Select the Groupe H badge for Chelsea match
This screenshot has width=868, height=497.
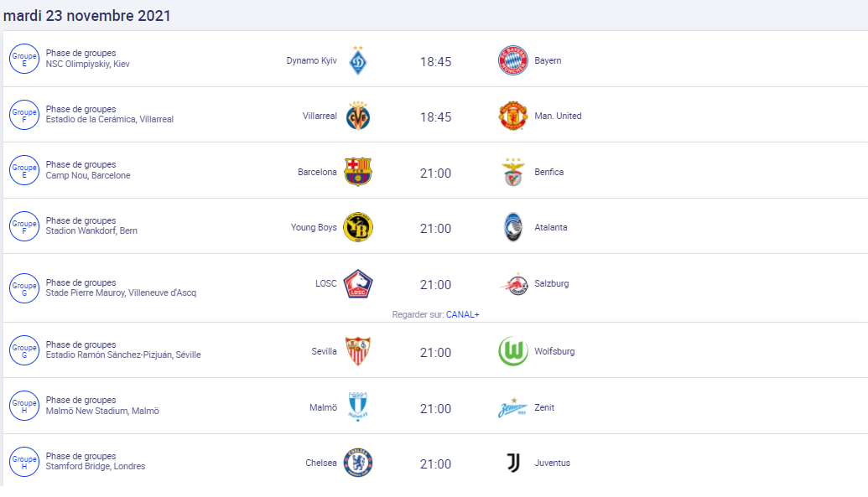(x=24, y=462)
